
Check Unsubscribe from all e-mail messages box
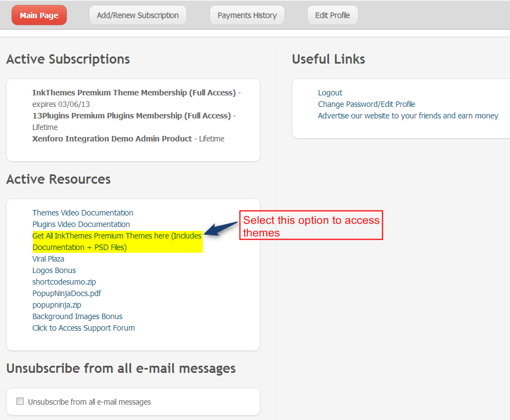pyautogui.click(x=20, y=401)
